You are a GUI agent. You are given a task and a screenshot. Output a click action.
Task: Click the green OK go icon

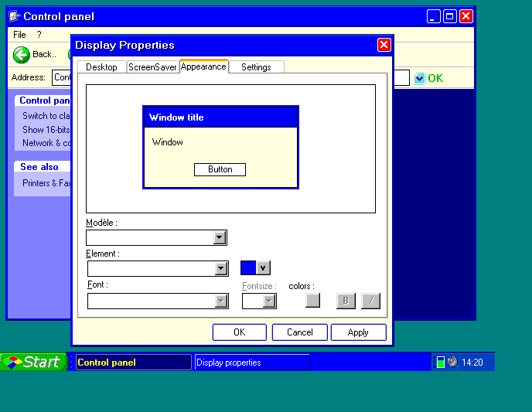point(419,78)
